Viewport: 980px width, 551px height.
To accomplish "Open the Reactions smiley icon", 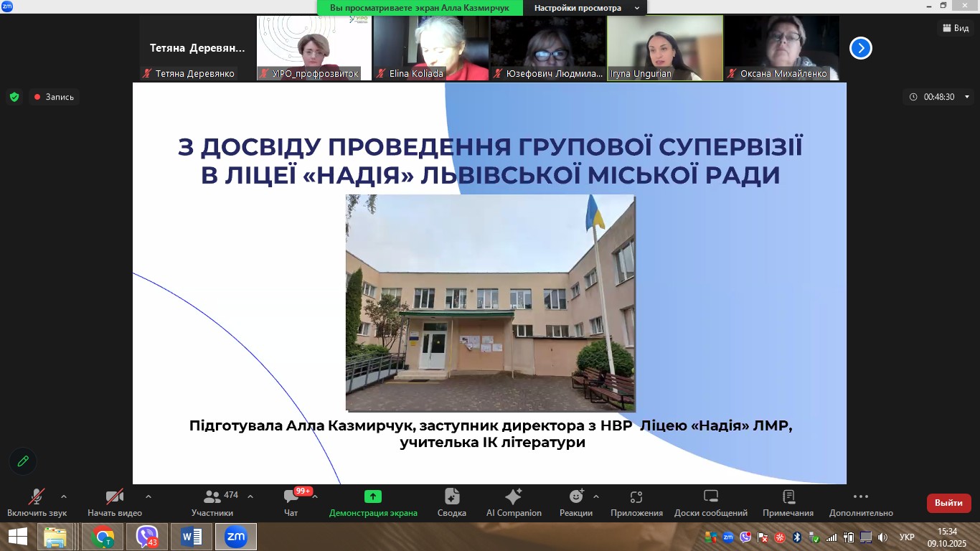I will point(576,497).
